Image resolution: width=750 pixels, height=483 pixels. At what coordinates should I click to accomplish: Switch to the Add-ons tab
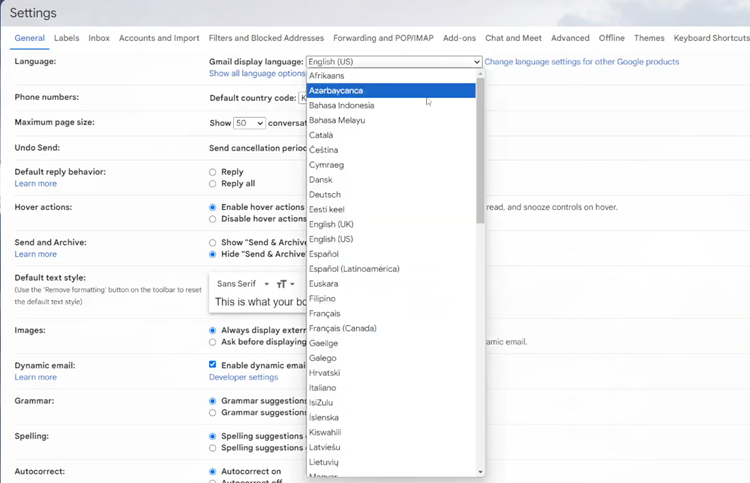click(459, 38)
